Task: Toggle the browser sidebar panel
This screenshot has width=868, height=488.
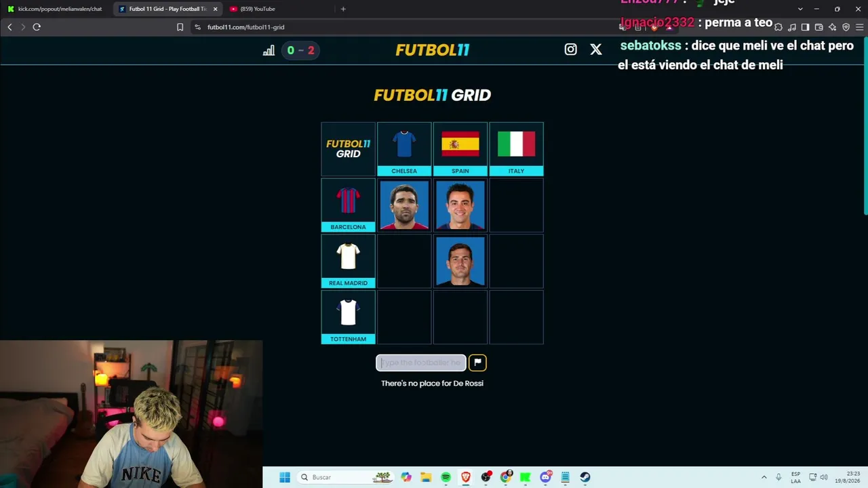Action: 805,27
